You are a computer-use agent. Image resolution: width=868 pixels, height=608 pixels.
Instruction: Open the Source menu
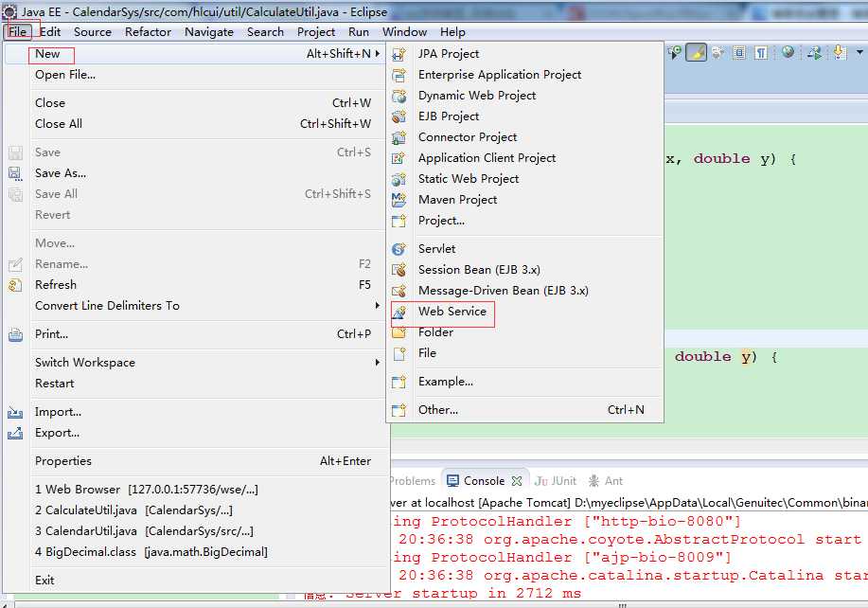point(93,32)
